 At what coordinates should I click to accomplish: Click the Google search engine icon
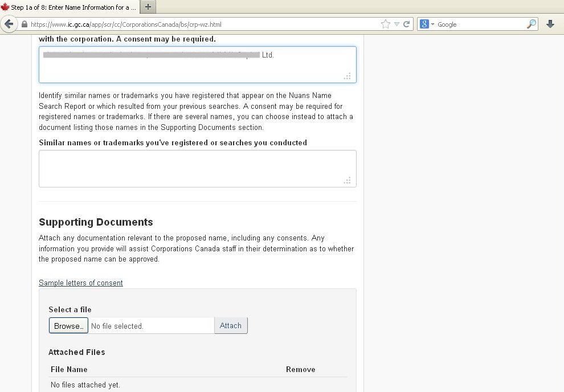[424, 24]
